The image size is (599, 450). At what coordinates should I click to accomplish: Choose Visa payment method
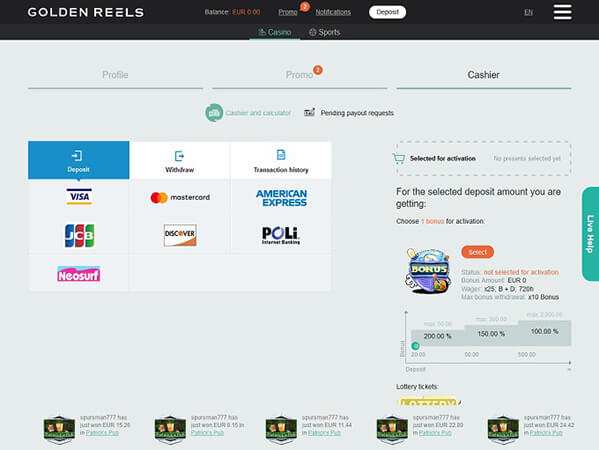(79, 197)
